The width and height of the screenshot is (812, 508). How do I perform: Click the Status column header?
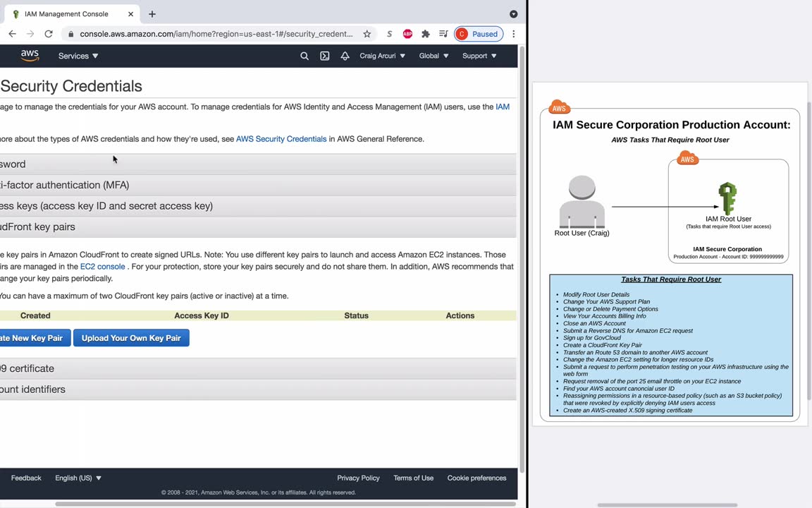point(356,315)
